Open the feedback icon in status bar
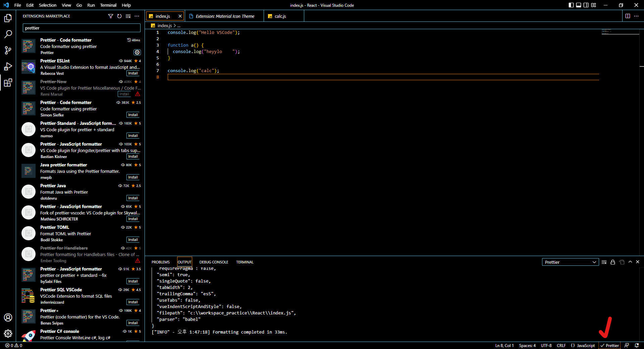The width and height of the screenshot is (644, 349). click(627, 345)
